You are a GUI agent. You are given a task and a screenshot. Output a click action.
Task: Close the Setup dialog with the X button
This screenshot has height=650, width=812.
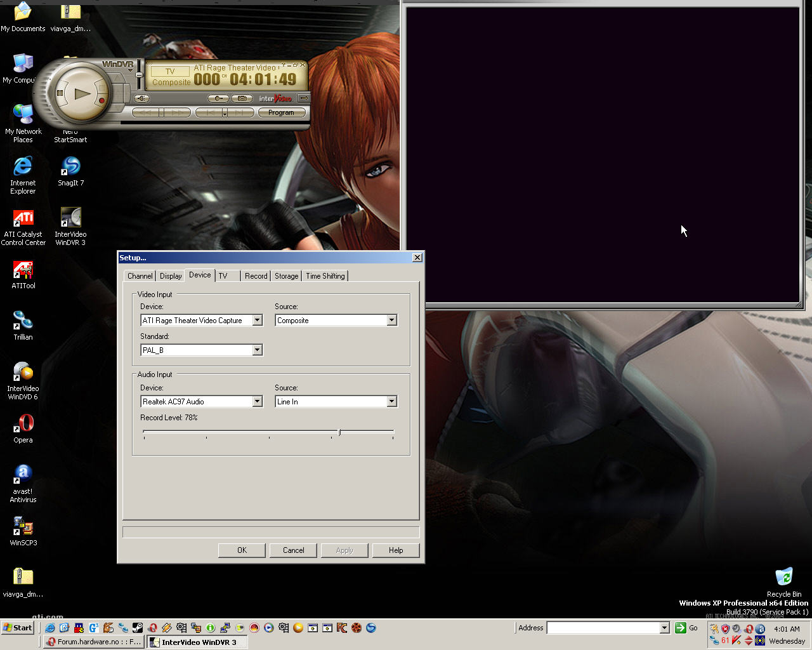pos(417,258)
